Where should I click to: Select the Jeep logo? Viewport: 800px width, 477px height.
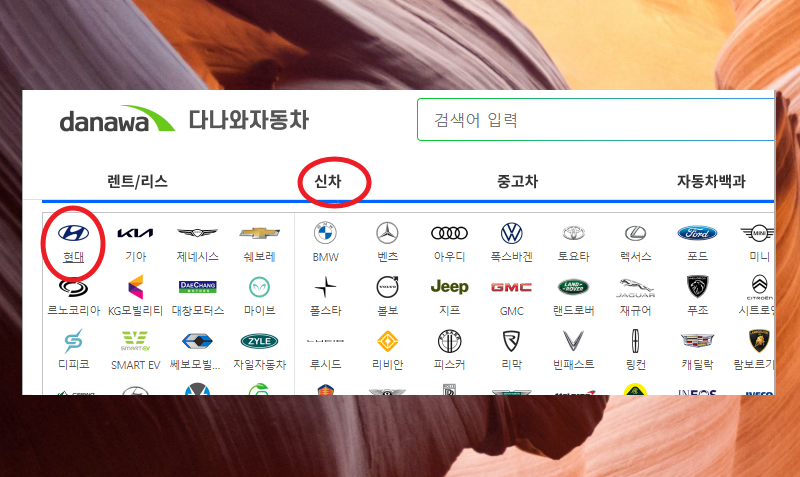click(449, 287)
